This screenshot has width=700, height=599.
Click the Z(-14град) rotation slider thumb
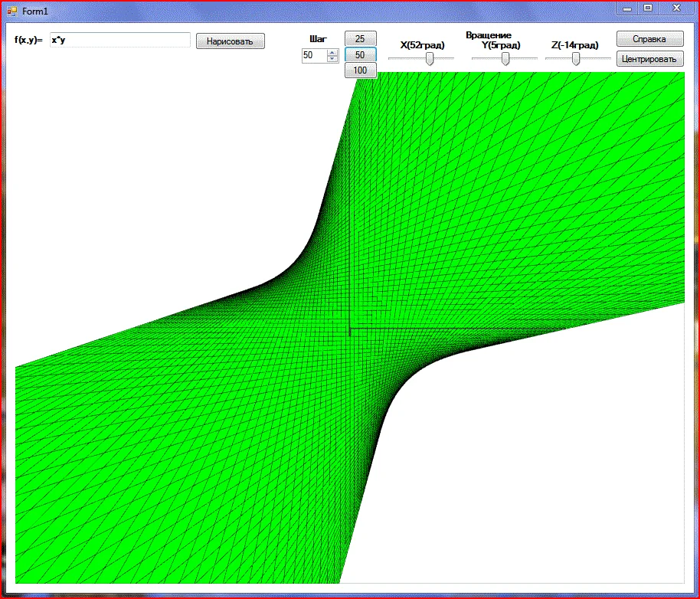pos(576,59)
